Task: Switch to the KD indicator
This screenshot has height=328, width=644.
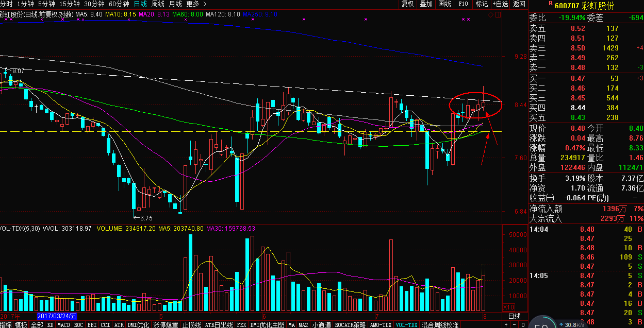Action: pyautogui.click(x=51, y=325)
